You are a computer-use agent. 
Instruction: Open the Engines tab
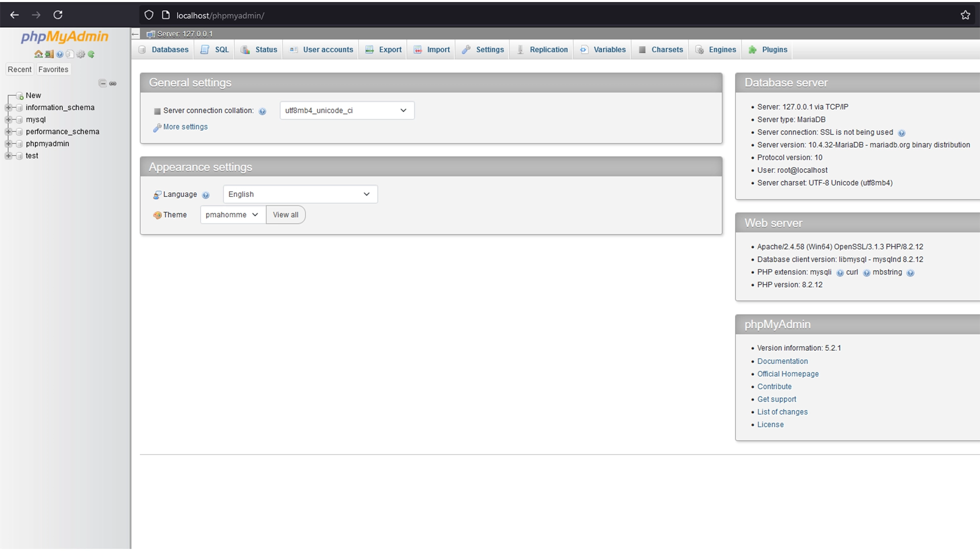[715, 49]
